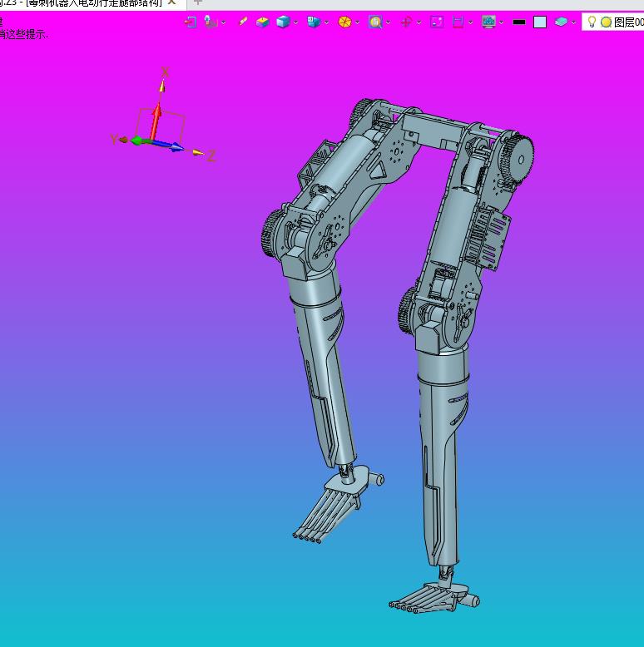Image resolution: width=644 pixels, height=647 pixels.
Task: Click the red cross-shaped rotate view icon
Action: [406, 22]
